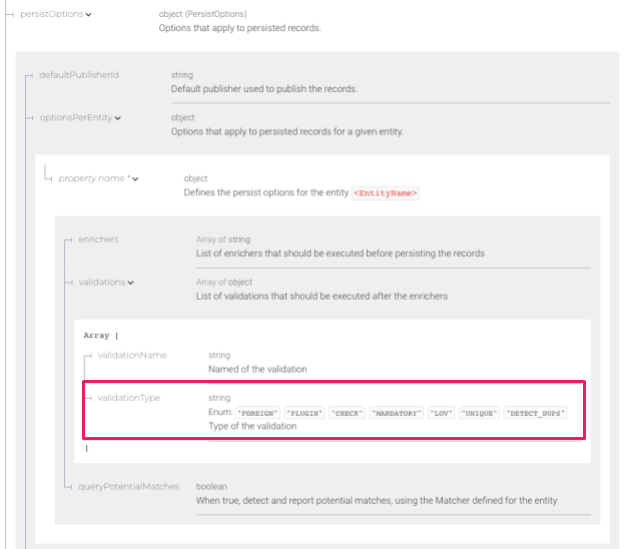Click the validationName property label

coord(132,355)
